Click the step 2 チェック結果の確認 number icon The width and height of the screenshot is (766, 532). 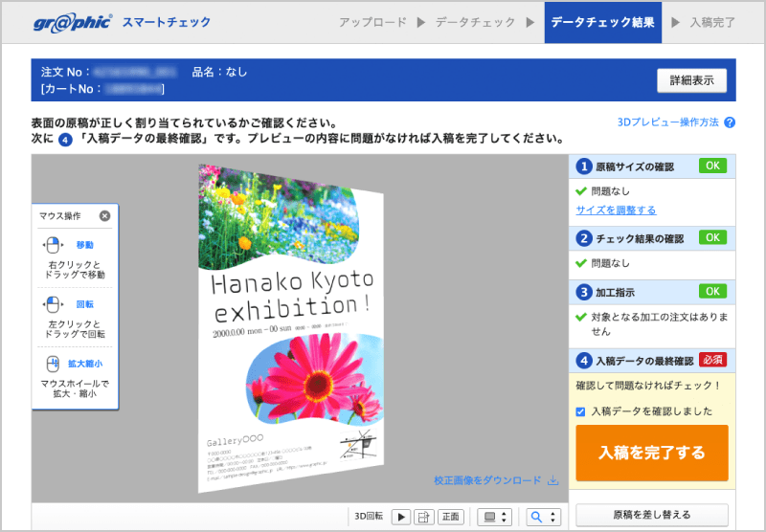pos(584,238)
